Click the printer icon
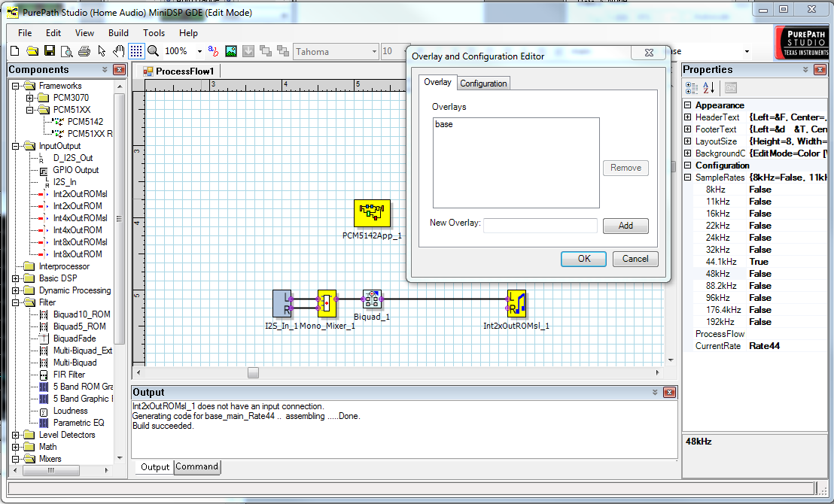Viewport: 834px width, 504px height. (84, 51)
